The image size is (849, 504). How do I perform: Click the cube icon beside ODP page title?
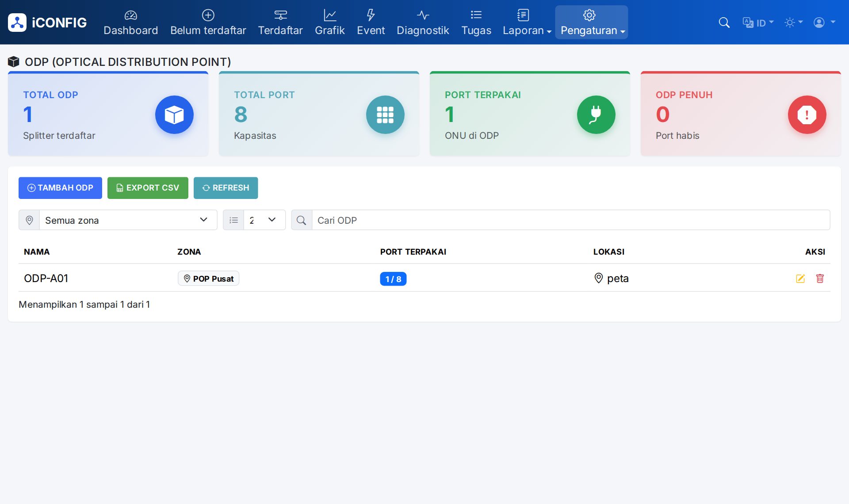[14, 61]
